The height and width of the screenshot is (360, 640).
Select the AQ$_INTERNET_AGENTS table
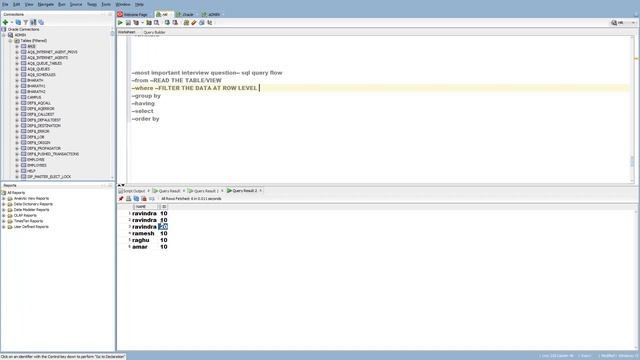pos(47,58)
